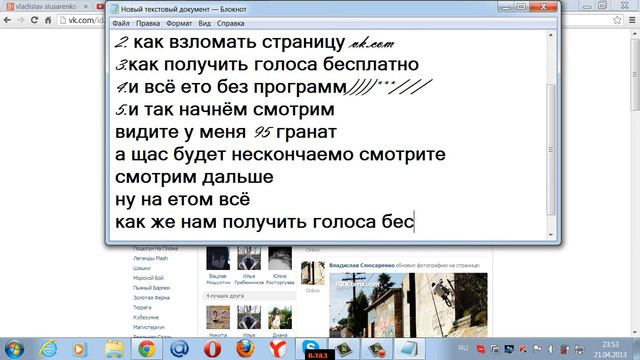Go forward in the Chrome browser
This screenshot has width=640, height=360.
click(21, 20)
